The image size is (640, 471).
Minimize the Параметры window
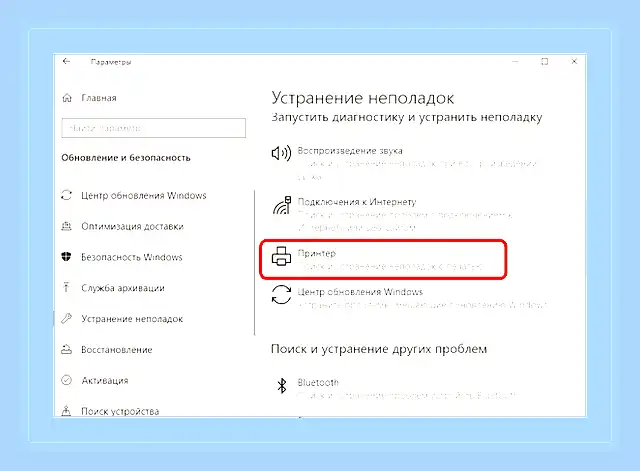point(515,62)
